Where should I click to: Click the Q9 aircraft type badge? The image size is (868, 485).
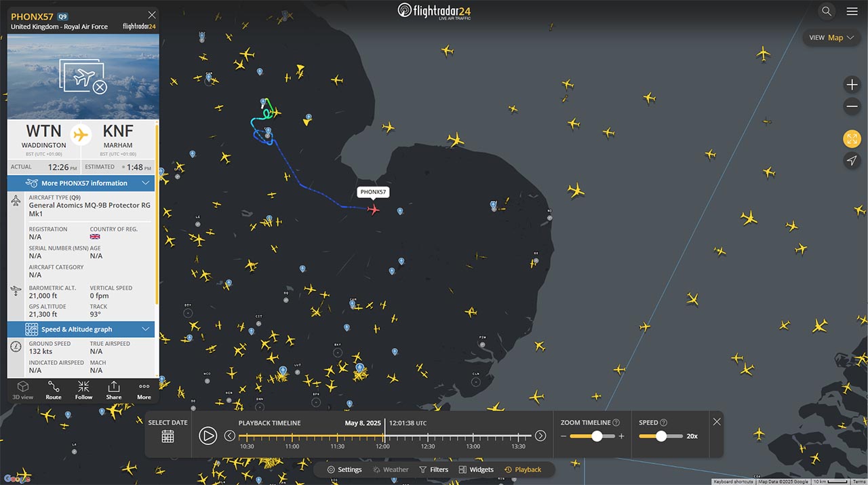click(62, 16)
